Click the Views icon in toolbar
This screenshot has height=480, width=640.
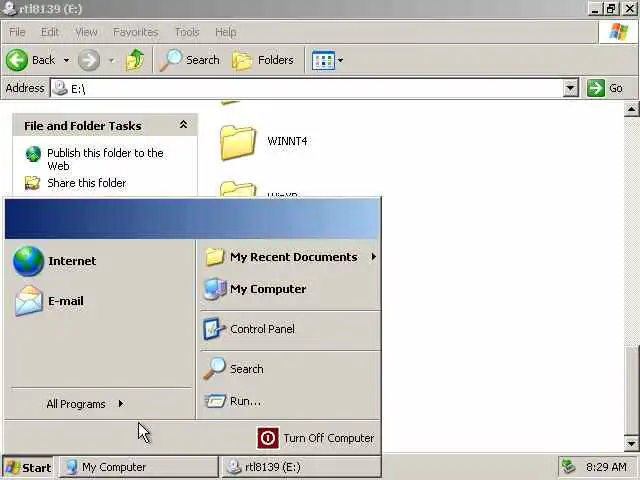(x=323, y=60)
